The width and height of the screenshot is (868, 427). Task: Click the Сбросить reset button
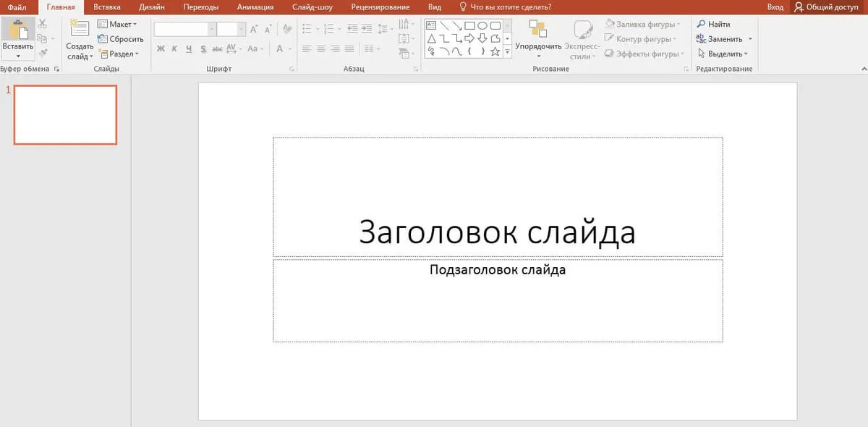click(121, 39)
